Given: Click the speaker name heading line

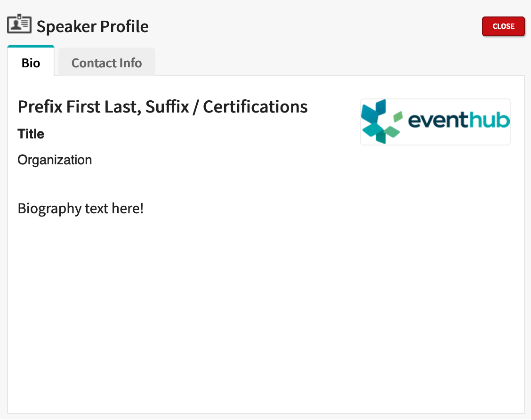Looking at the screenshot, I should pyautogui.click(x=162, y=107).
